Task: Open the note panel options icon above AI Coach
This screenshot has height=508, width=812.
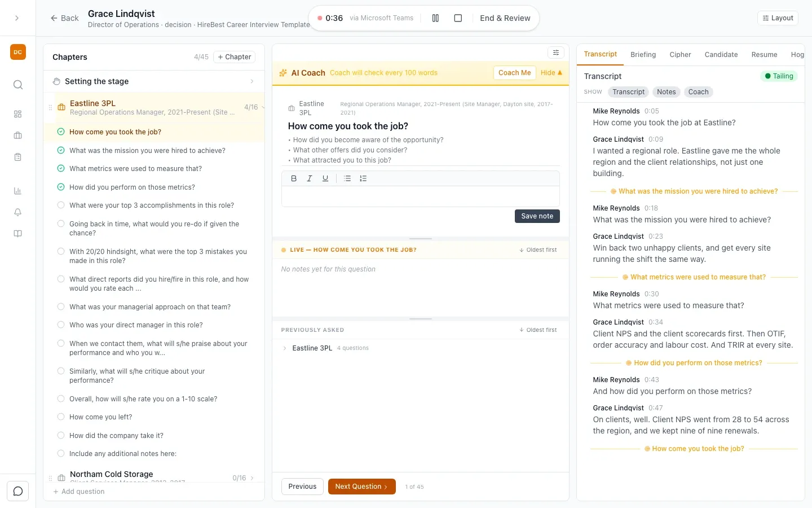Action: tap(556, 52)
